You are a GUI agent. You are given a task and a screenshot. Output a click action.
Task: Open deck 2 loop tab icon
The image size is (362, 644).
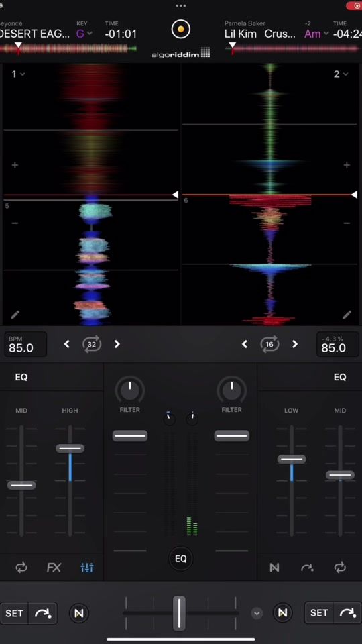[340, 568]
